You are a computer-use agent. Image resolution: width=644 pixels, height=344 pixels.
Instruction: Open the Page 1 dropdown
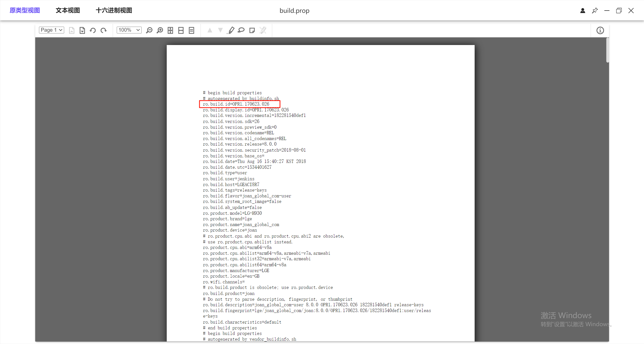[52, 30]
